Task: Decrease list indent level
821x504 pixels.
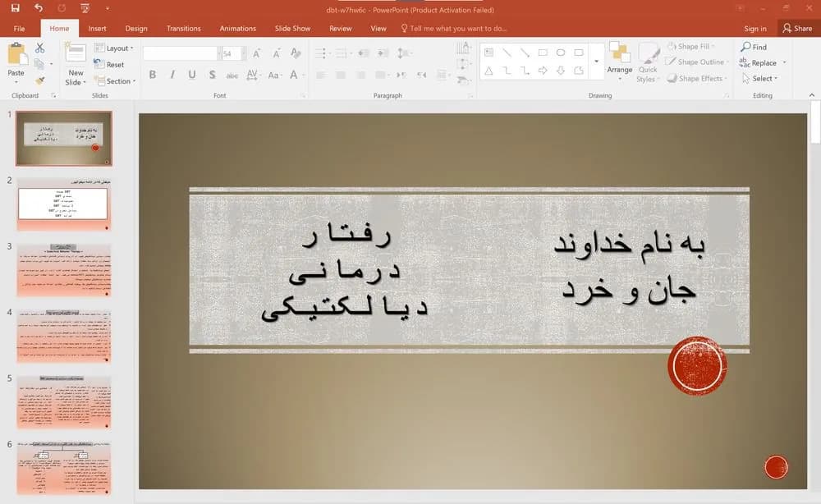Action: tap(364, 53)
